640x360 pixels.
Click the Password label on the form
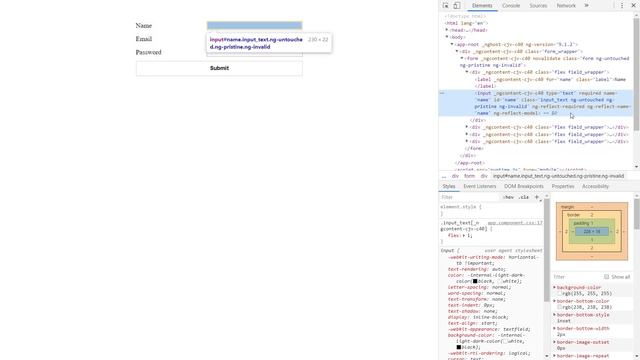click(148, 52)
